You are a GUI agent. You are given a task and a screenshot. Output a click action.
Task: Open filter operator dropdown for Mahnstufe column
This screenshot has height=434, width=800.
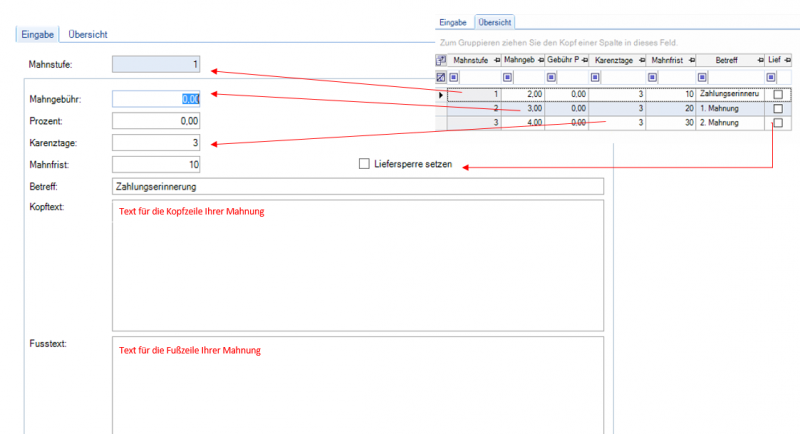click(453, 77)
